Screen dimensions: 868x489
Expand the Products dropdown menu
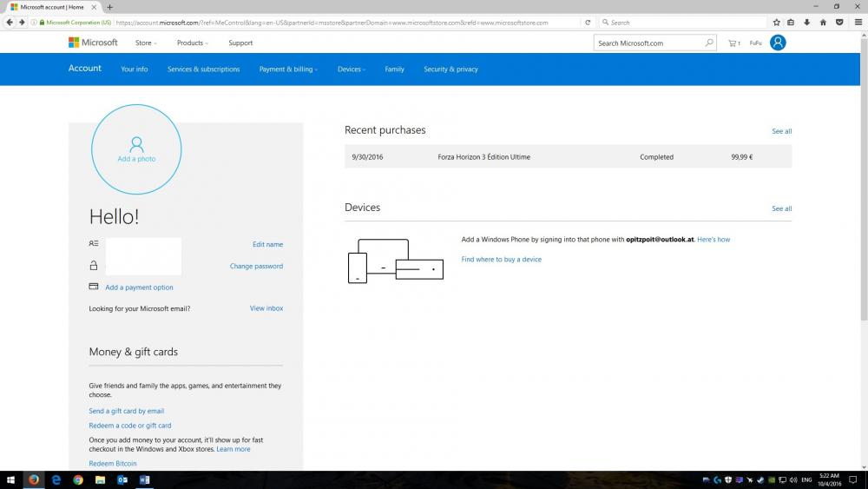[x=193, y=43]
